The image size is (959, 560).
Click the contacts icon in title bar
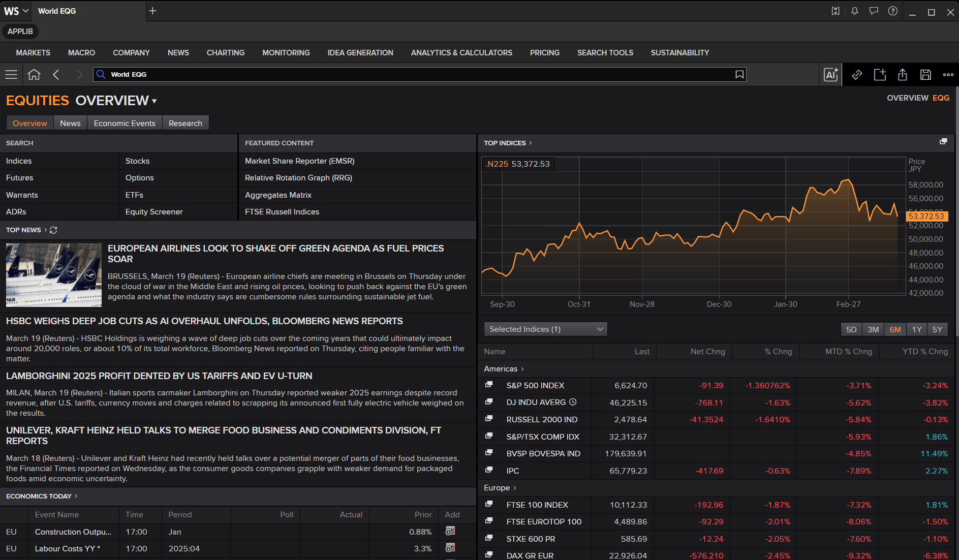click(836, 11)
